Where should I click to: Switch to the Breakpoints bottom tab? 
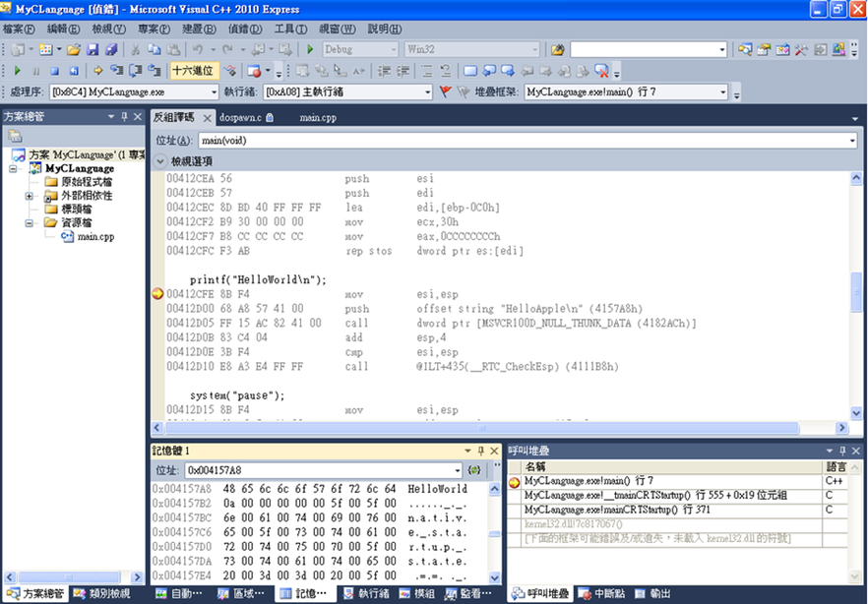pyautogui.click(x=601, y=594)
